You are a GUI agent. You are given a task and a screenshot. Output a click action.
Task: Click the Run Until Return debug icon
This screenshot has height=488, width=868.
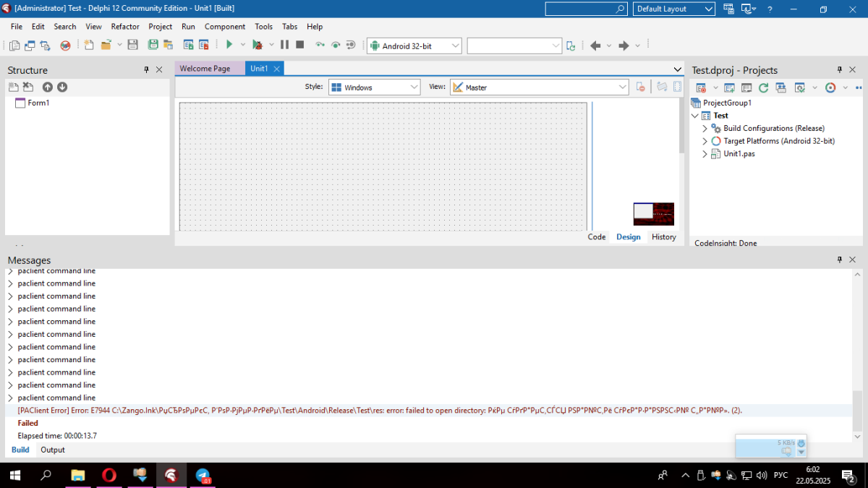(x=351, y=45)
